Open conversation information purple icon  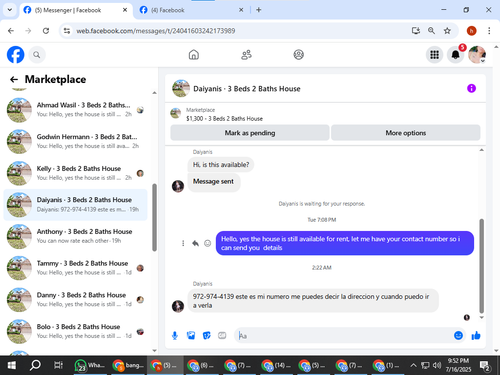point(471,88)
